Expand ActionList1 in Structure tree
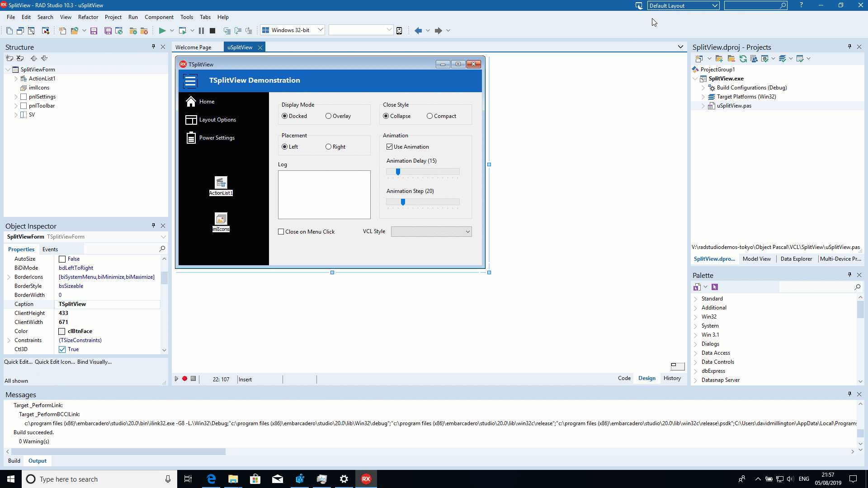This screenshot has width=868, height=488. (16, 79)
